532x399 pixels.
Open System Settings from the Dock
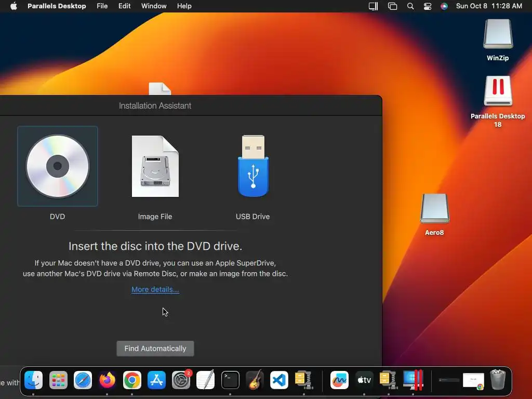(x=181, y=380)
